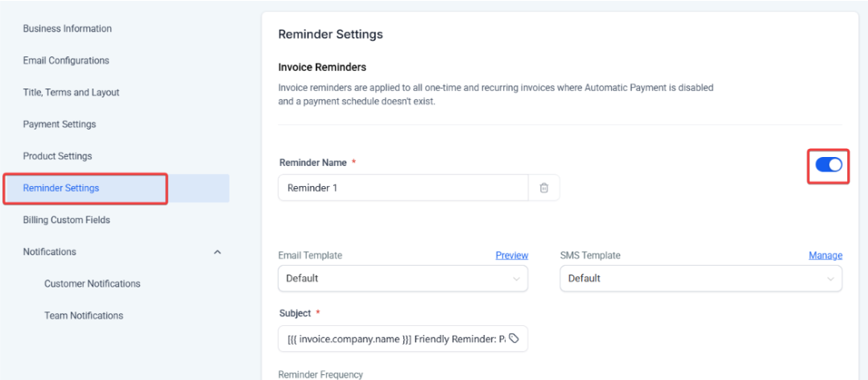Open Product Settings page

[x=57, y=156]
